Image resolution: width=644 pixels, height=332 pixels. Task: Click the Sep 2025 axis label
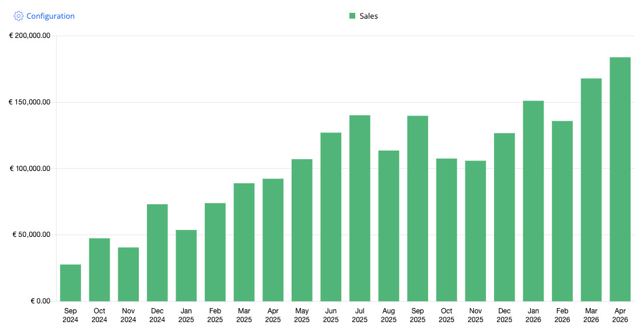(418, 315)
